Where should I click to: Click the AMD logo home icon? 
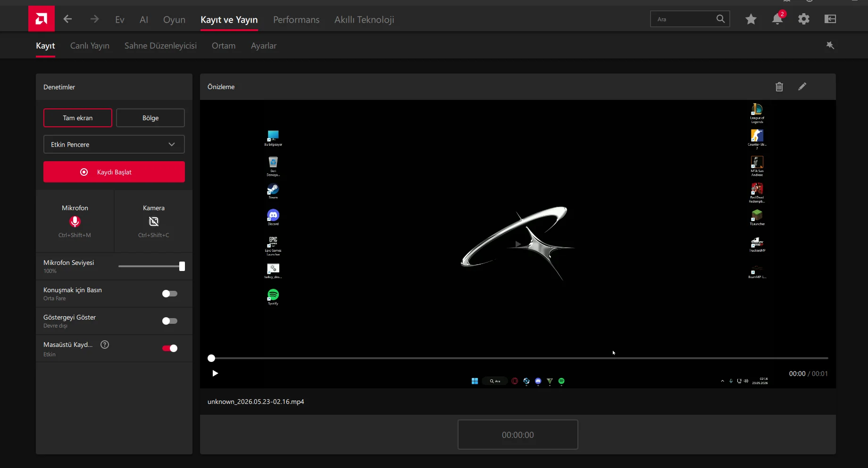pos(42,19)
